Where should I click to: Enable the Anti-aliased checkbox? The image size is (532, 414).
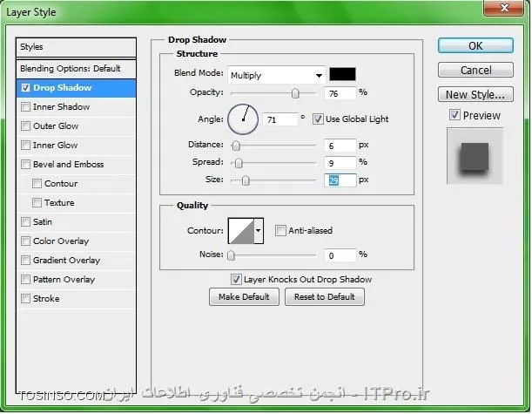point(280,231)
